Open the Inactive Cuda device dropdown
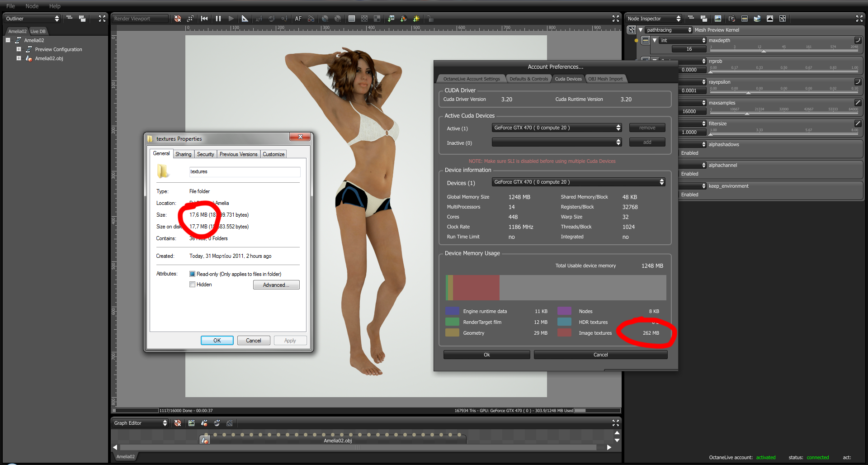Image resolution: width=868 pixels, height=465 pixels. (557, 142)
